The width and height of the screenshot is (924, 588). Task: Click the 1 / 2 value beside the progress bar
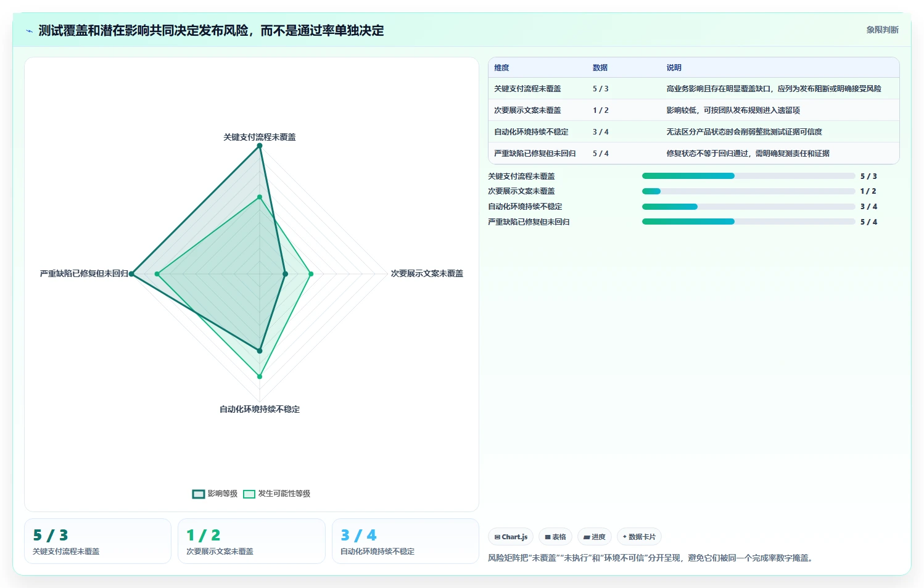click(868, 191)
